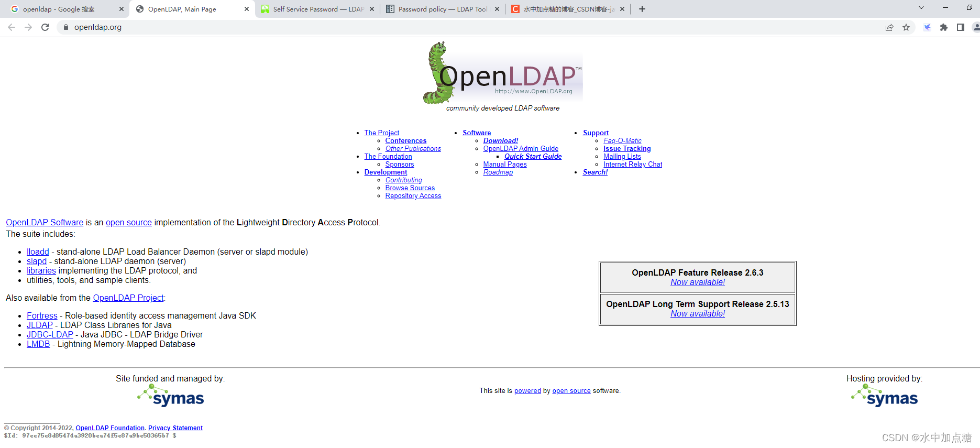The width and height of the screenshot is (980, 448).
Task: Switch to the CSDN blog tab
Action: [569, 9]
